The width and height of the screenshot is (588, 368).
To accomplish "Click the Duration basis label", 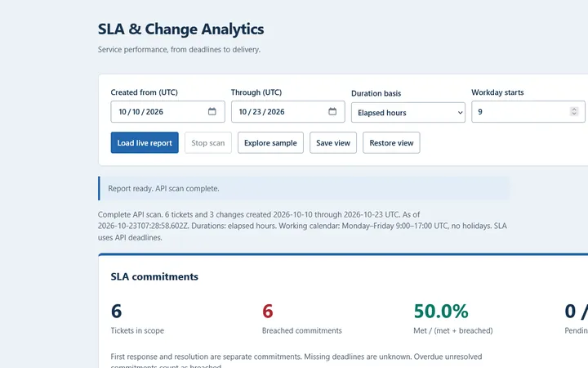I will (376, 93).
